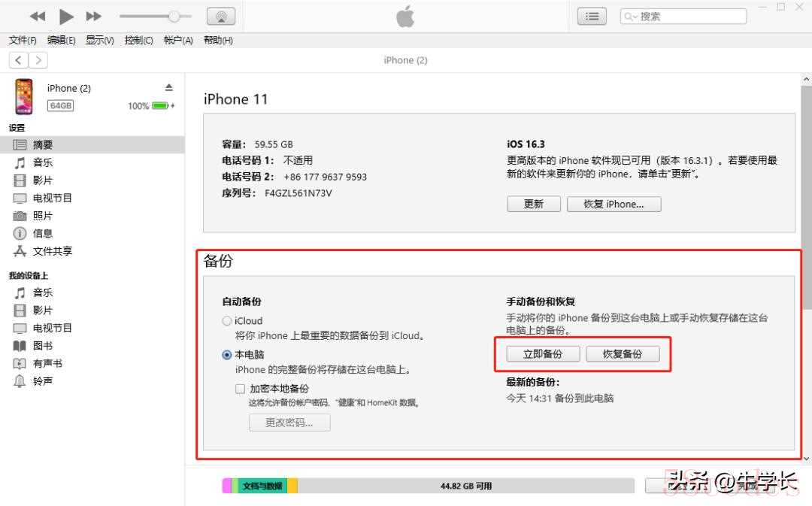812x506 pixels.
Task: Open the 控制(C) menu
Action: pos(138,41)
